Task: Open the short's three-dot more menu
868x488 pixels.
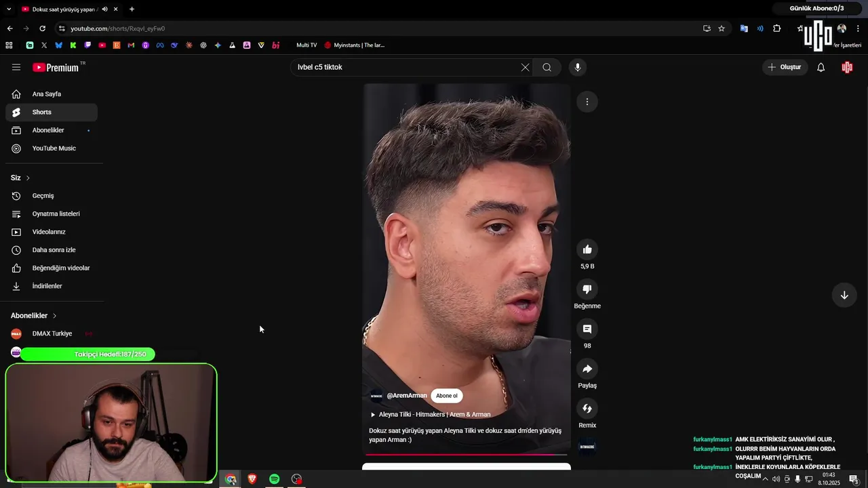Action: pyautogui.click(x=587, y=102)
